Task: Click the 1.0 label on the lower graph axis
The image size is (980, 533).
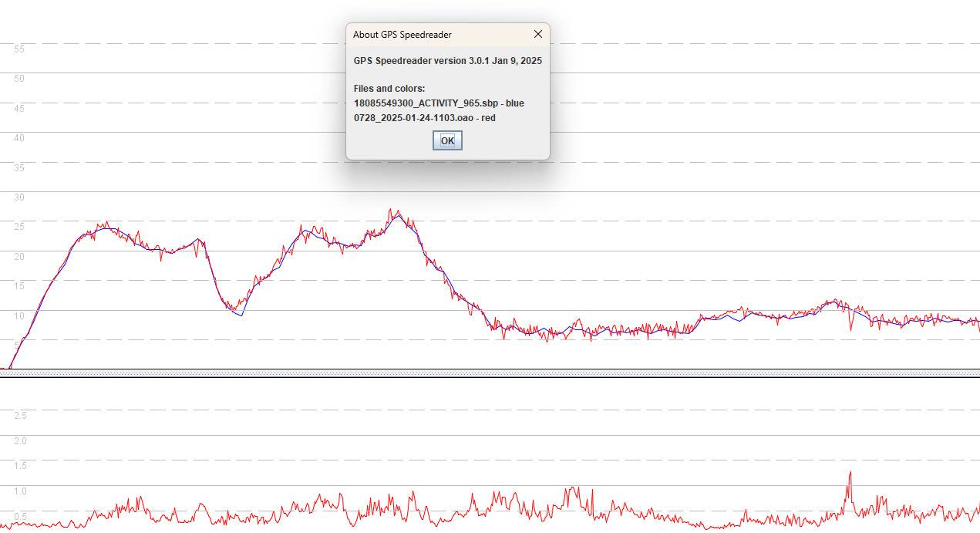Action: [x=20, y=491]
